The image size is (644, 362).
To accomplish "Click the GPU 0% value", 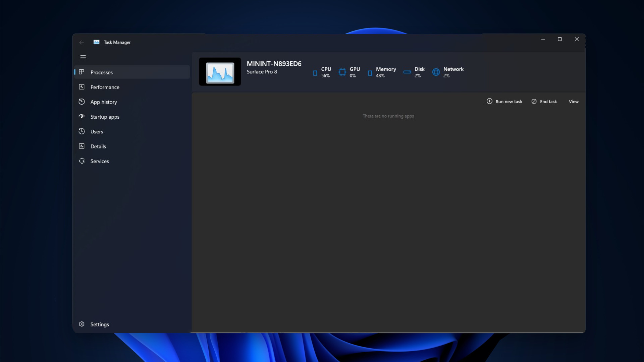I will (x=353, y=76).
